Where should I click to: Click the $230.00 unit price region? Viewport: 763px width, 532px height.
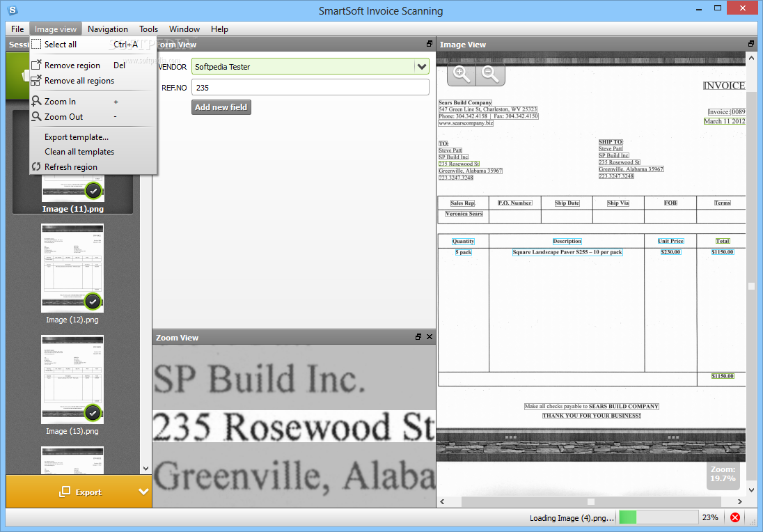point(670,251)
